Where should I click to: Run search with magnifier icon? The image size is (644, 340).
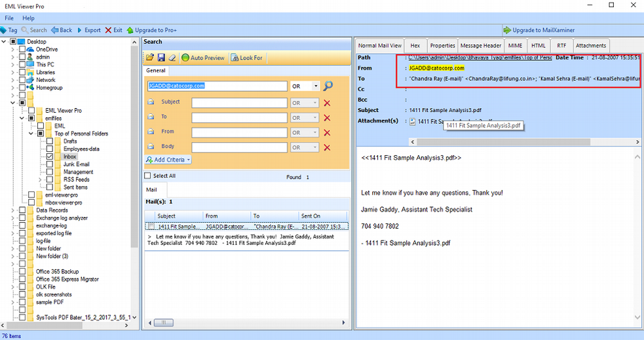point(328,86)
